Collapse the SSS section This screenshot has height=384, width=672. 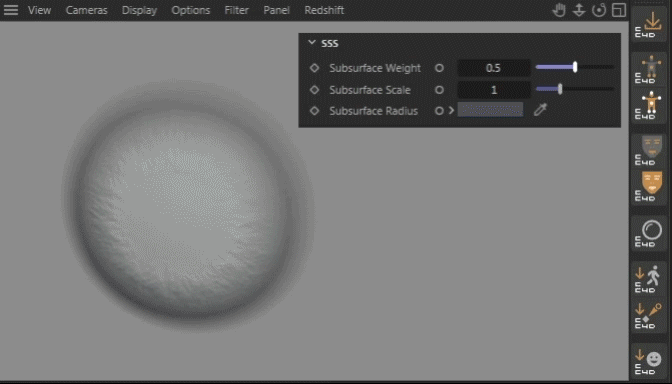(312, 43)
